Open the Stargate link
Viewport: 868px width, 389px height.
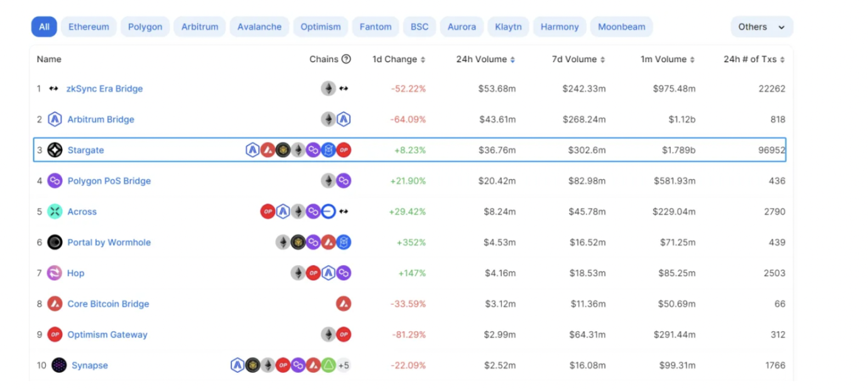coord(86,150)
